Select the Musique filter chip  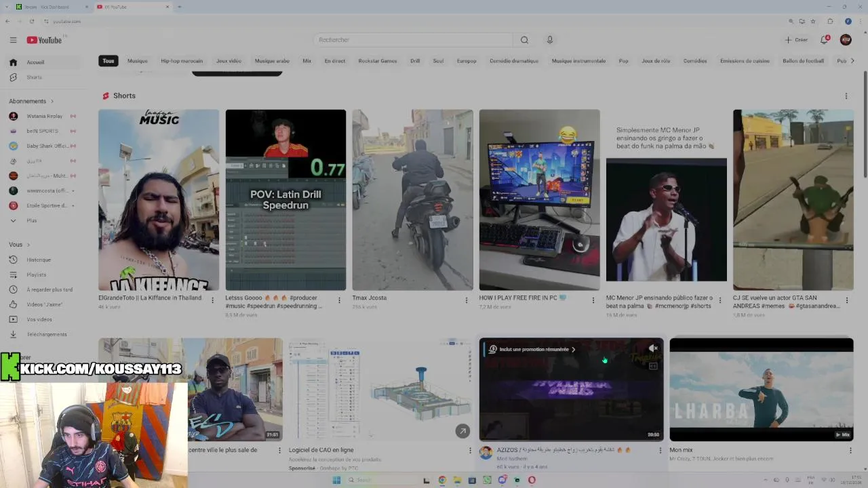click(138, 61)
